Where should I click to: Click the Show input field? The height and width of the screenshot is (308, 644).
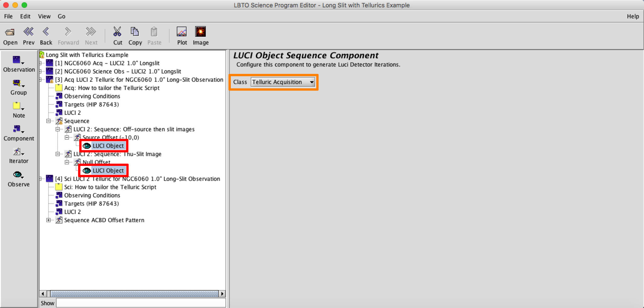141,303
